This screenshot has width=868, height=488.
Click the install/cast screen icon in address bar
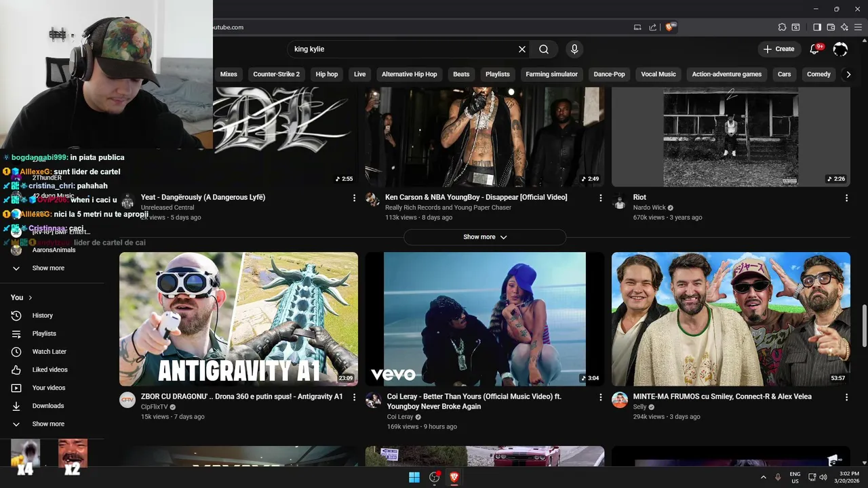tap(637, 27)
